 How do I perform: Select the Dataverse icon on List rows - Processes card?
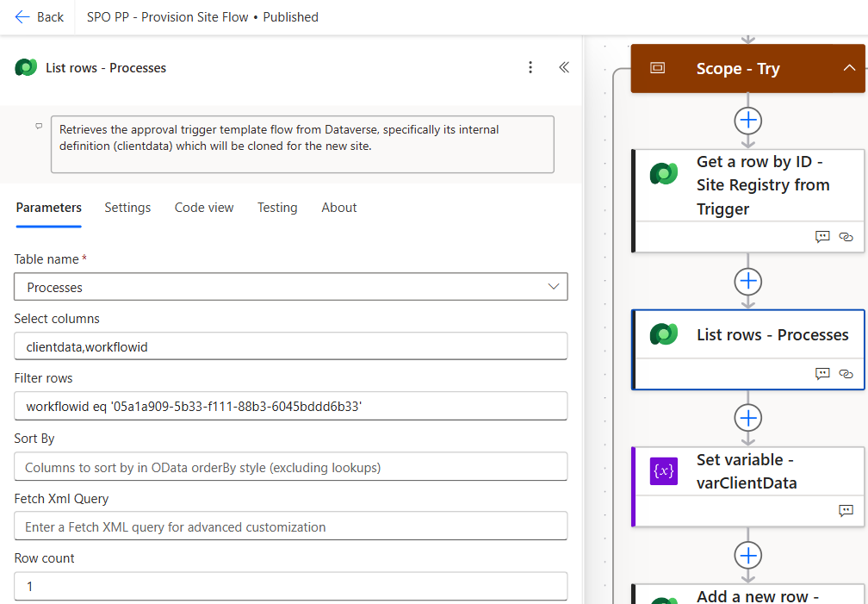[663, 334]
